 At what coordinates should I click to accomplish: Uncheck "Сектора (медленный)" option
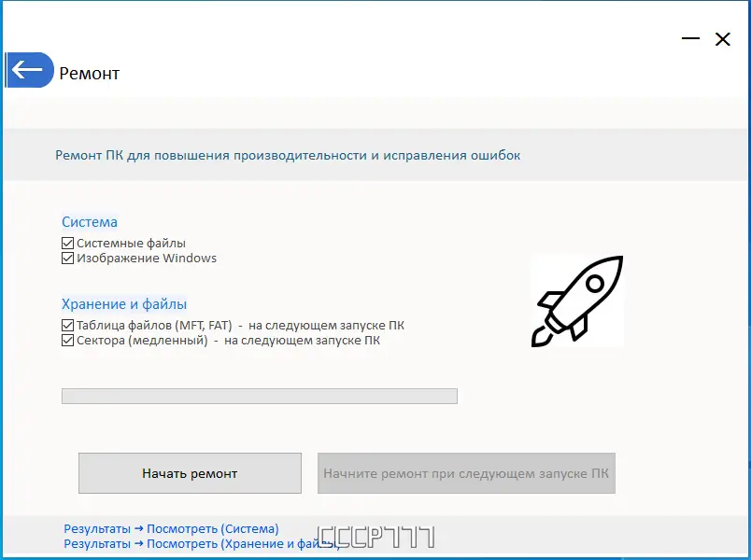pos(67,340)
